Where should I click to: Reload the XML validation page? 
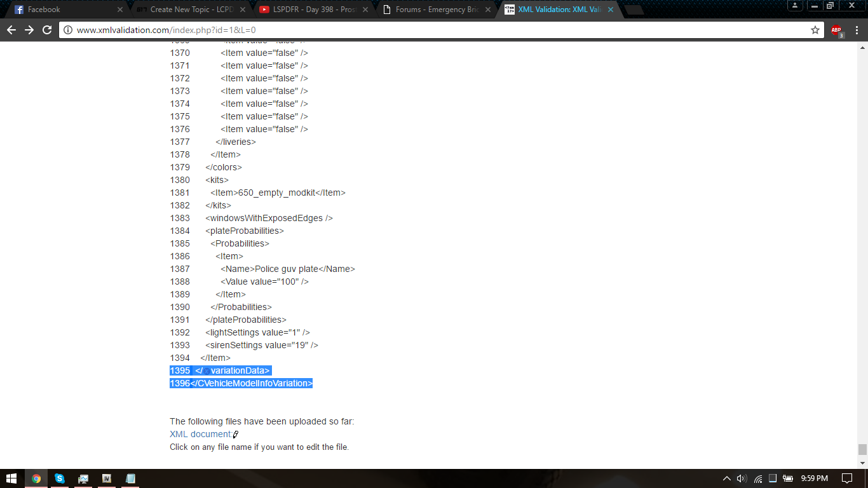point(47,30)
